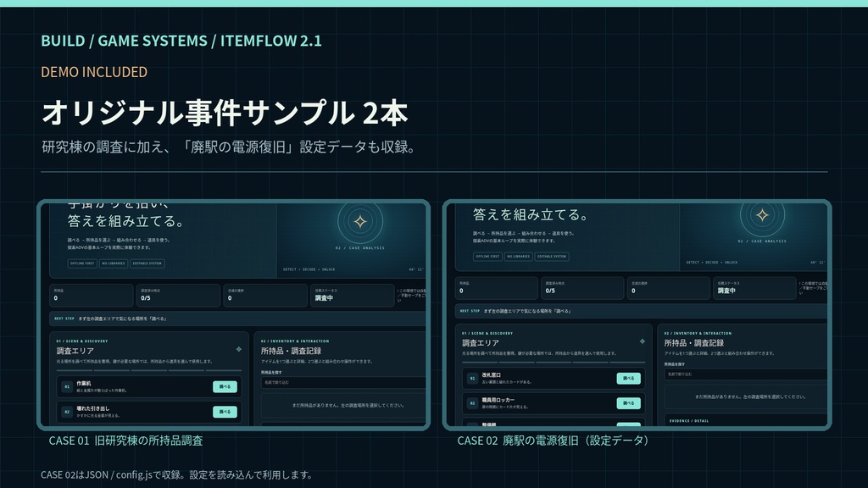Click the 0/5 progress card in CASE 02
This screenshot has height=488, width=868.
[582, 288]
